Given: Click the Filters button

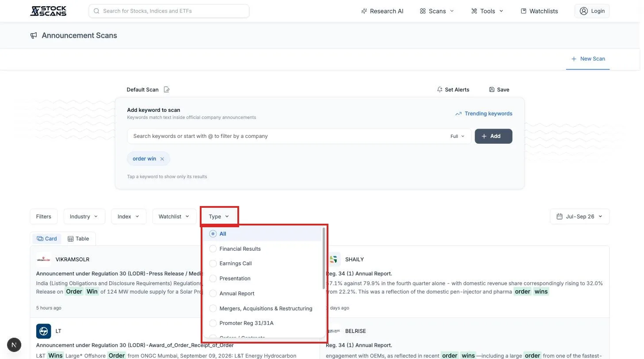Looking at the screenshot, I should (43, 217).
